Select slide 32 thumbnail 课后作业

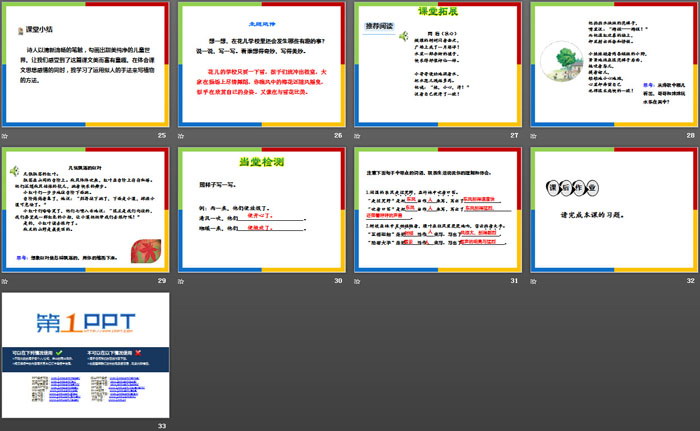pyautogui.click(x=614, y=210)
